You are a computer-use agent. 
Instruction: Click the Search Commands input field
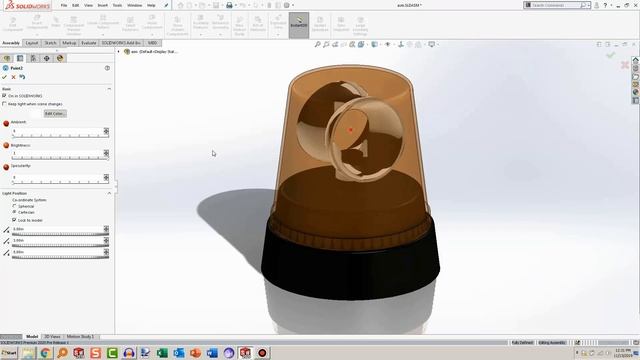click(x=555, y=5)
